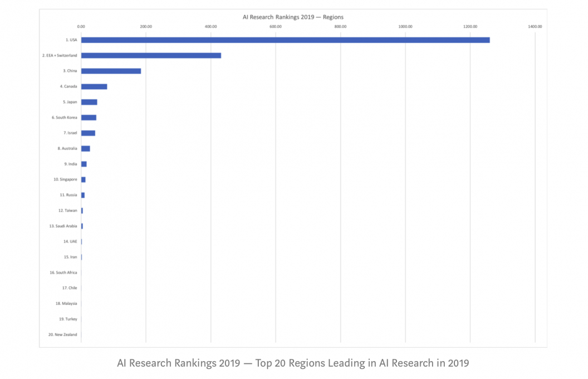Click the '16. South Africa' axis label

tap(63, 273)
